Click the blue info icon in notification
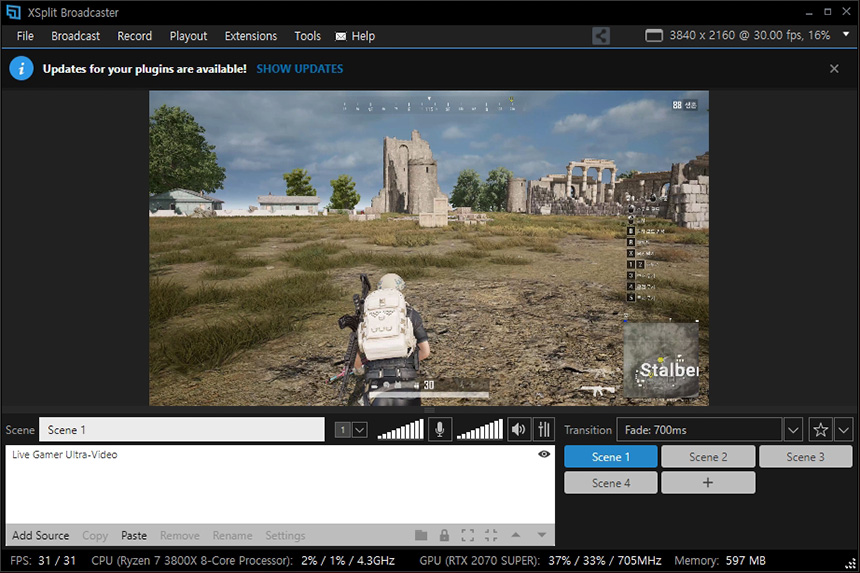 point(21,69)
